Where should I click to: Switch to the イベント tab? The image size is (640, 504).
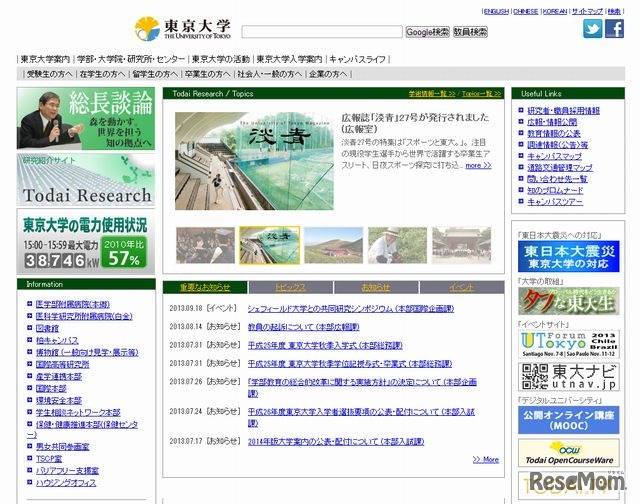[x=462, y=287]
